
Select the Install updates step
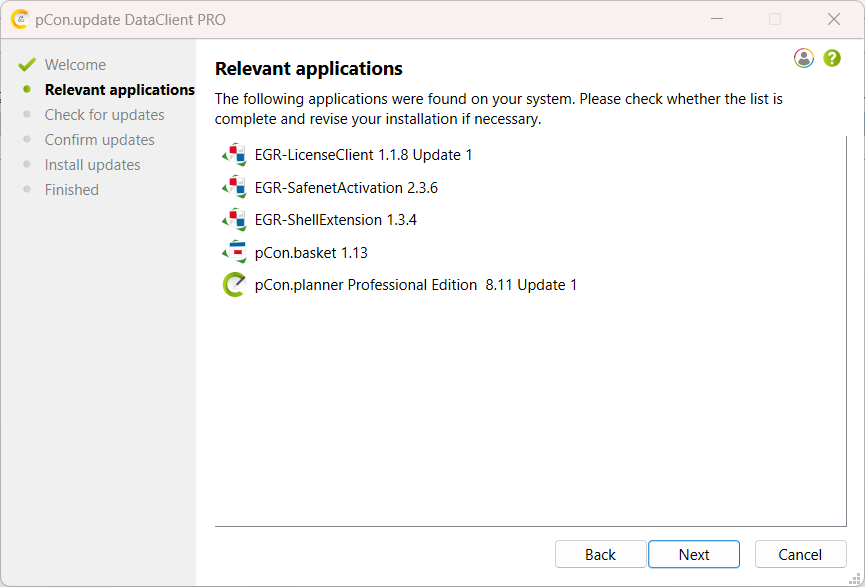pos(93,164)
